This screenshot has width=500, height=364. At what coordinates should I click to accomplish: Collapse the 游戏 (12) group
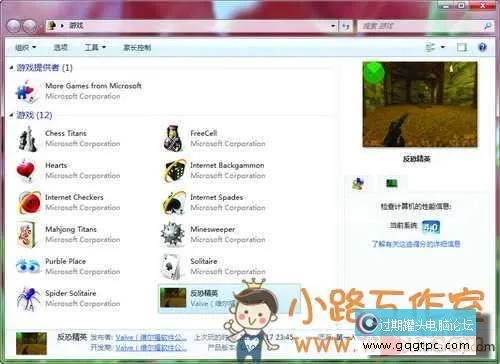point(11,115)
